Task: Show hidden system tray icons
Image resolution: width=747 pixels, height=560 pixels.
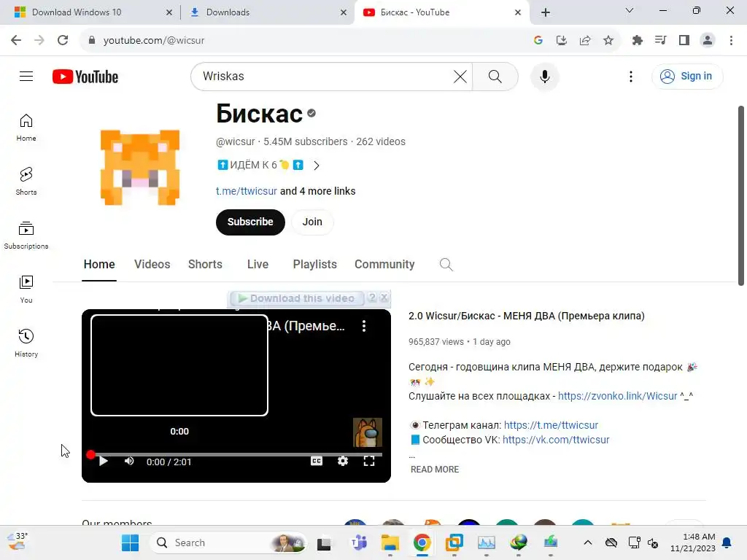Action: click(x=588, y=542)
